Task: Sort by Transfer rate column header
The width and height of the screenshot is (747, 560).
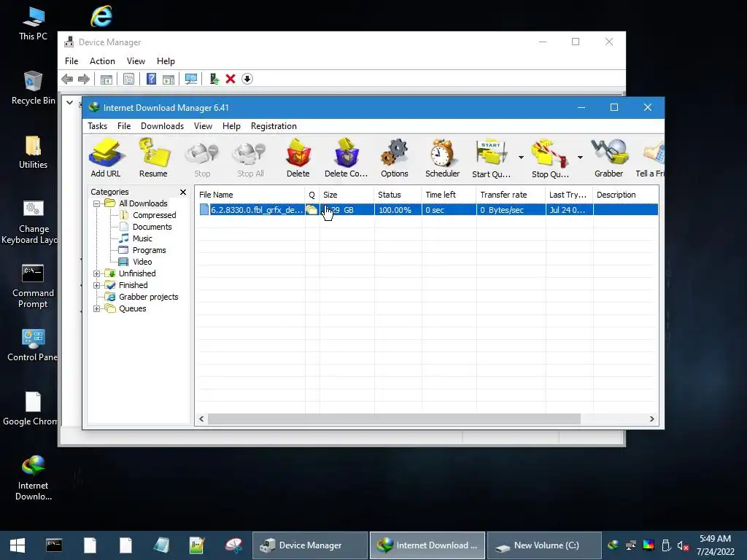Action: tap(511, 195)
